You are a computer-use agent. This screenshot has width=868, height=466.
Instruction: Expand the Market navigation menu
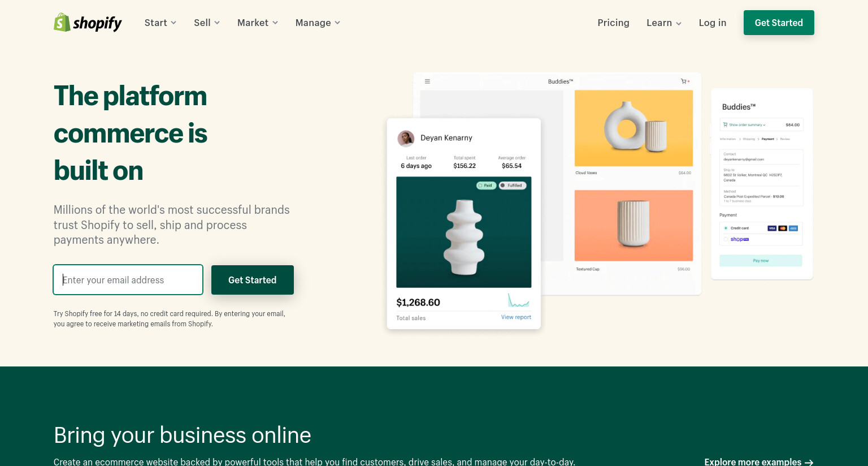click(258, 23)
